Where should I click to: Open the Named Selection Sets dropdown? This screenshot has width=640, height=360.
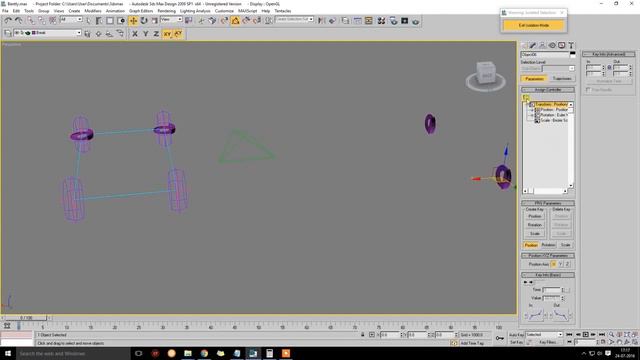(x=294, y=20)
